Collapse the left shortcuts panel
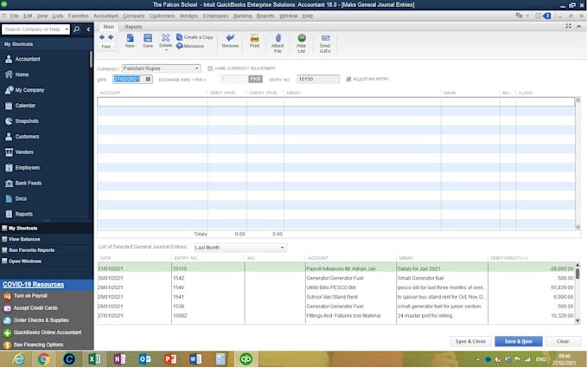This screenshot has width=588, height=368. point(88,29)
